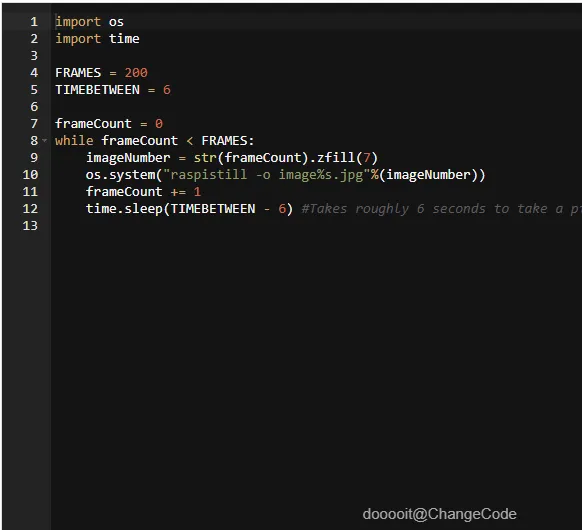Click the gray comment on line 12
Viewport: 582px width, 530px height.
pos(442,209)
